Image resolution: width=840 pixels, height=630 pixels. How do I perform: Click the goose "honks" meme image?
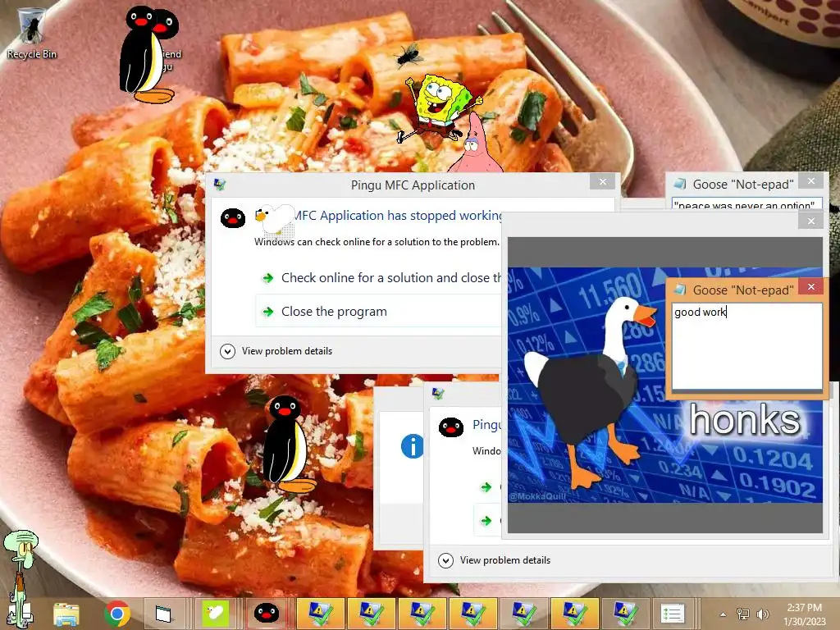coord(664,385)
